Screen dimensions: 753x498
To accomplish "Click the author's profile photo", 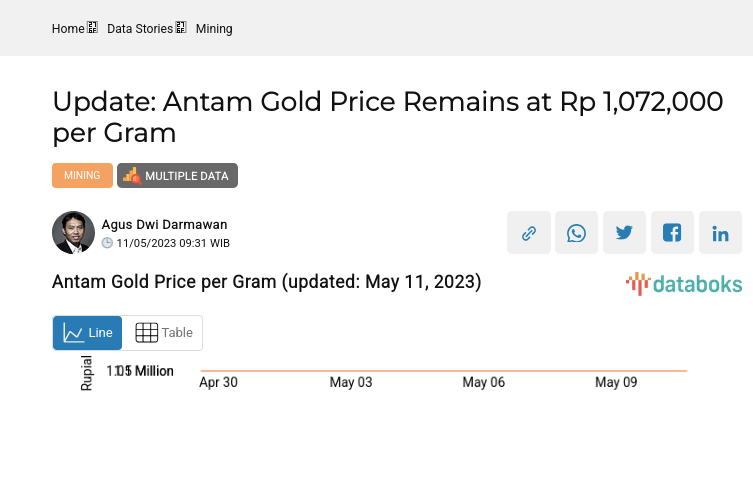I will 73,233.
